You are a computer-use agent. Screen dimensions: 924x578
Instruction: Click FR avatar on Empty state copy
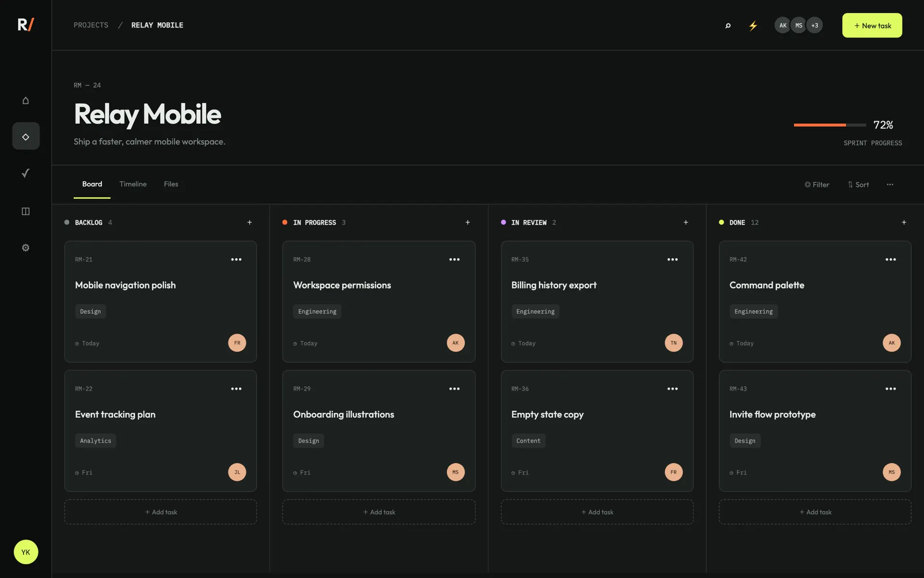point(674,472)
